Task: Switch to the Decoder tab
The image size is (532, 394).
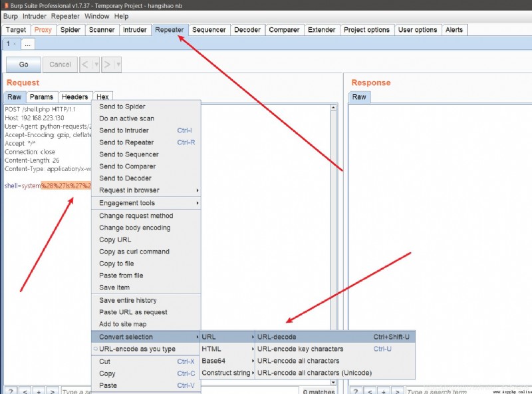Action: pyautogui.click(x=247, y=30)
